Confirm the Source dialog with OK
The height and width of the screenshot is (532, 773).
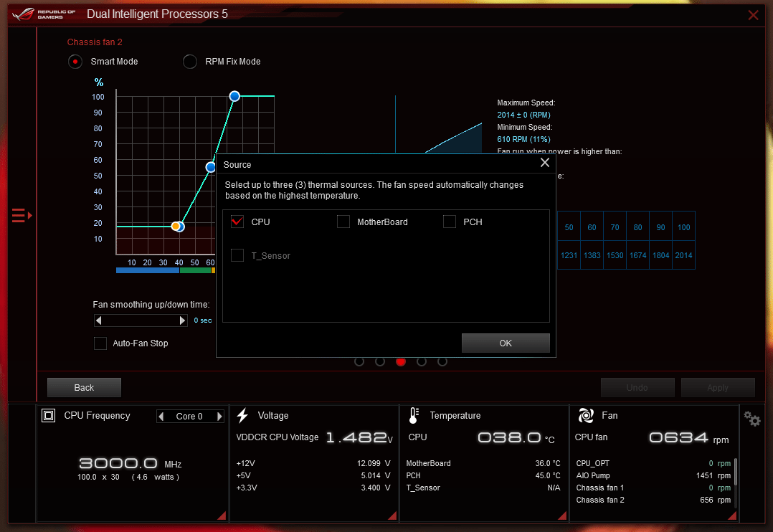coord(506,343)
